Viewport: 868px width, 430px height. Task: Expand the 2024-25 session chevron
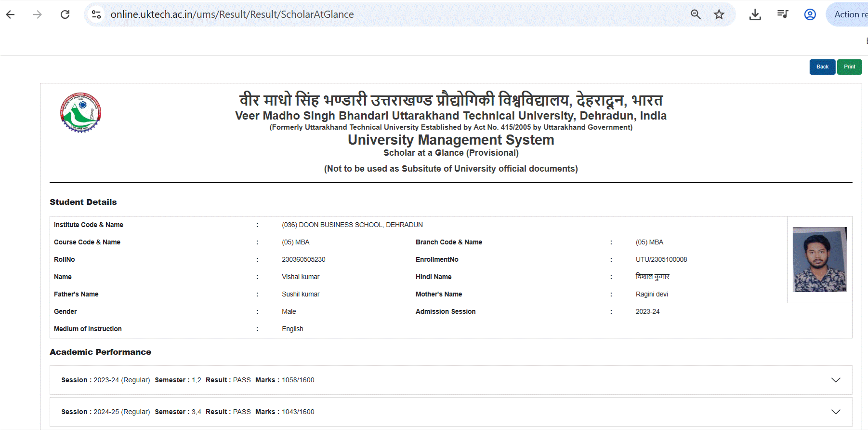[x=836, y=412]
